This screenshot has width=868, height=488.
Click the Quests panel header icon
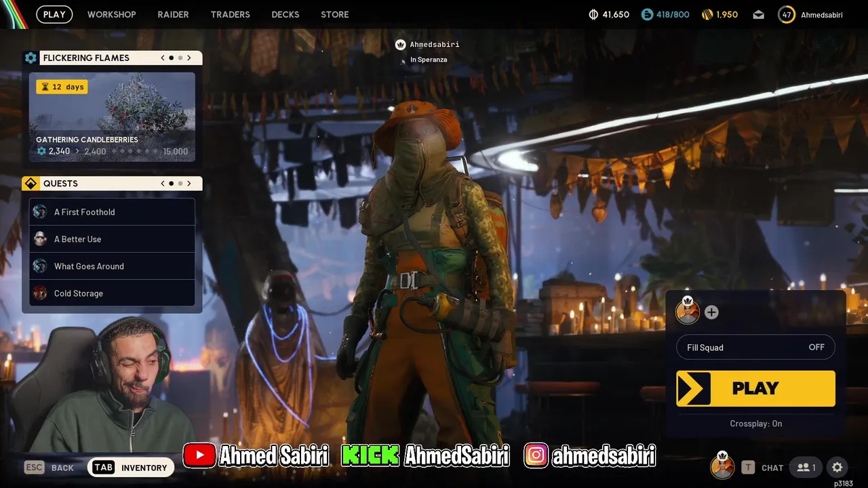click(x=31, y=184)
